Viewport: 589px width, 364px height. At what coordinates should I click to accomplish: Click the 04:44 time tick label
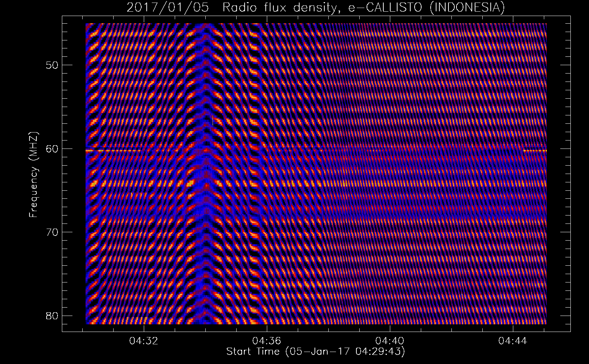click(x=513, y=341)
